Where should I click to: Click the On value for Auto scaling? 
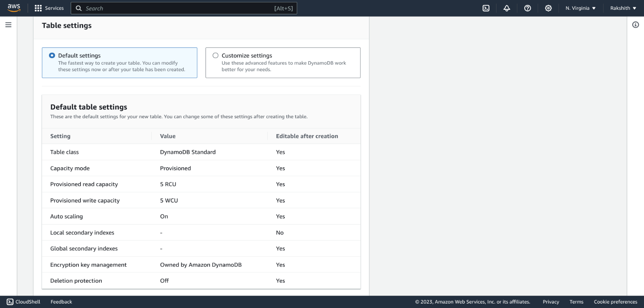click(x=164, y=216)
